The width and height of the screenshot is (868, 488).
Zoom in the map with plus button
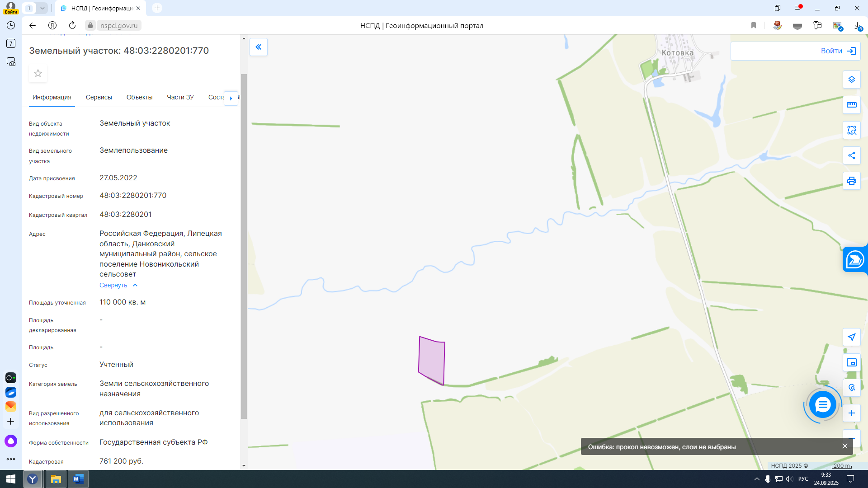pyautogui.click(x=851, y=413)
